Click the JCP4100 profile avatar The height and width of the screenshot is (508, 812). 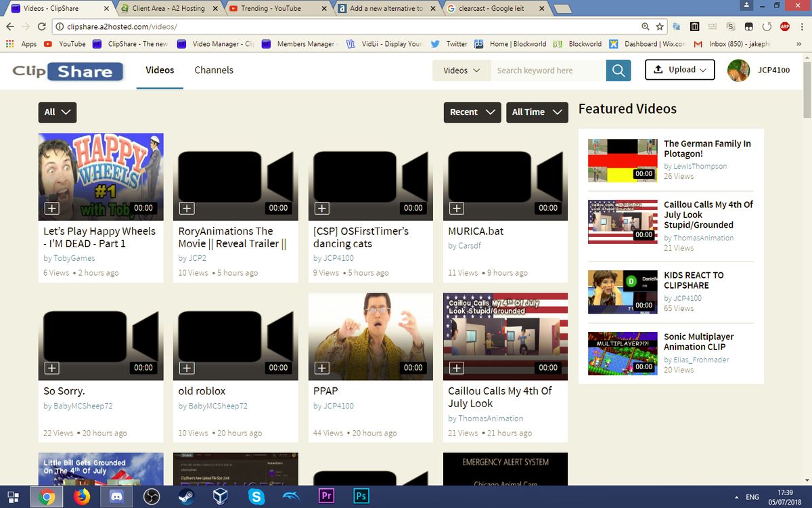pos(738,70)
